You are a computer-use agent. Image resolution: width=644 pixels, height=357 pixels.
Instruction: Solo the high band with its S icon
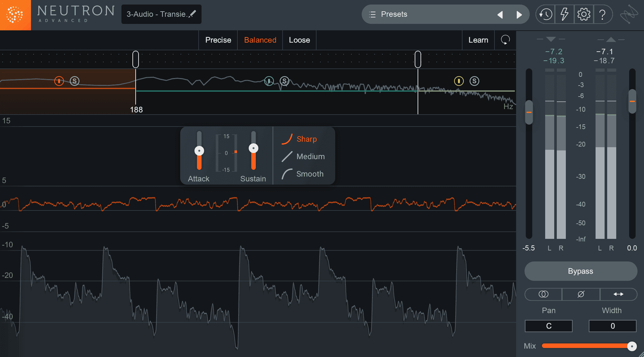point(474,81)
